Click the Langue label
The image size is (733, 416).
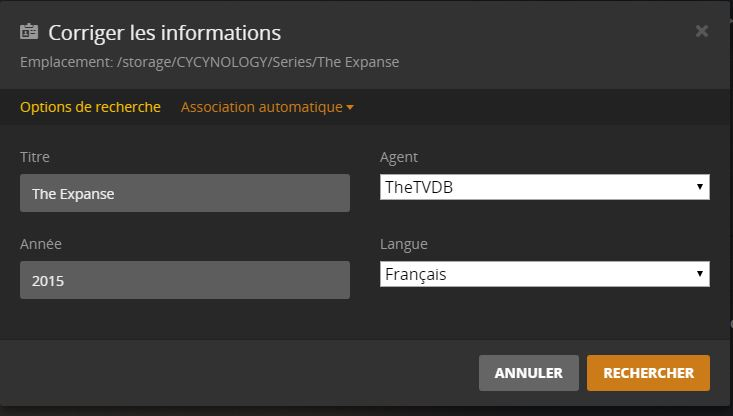pos(404,244)
